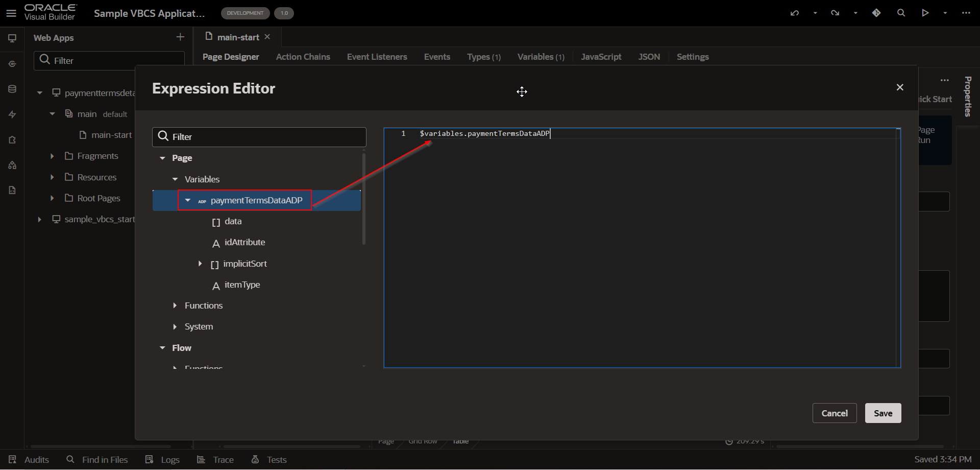Image resolution: width=980 pixels, height=470 pixels.
Task: Select Source file icon in left sidebar
Action: pyautogui.click(x=12, y=190)
